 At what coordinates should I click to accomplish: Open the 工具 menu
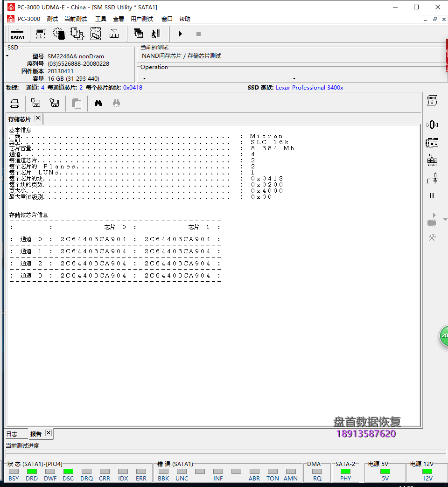click(x=101, y=19)
